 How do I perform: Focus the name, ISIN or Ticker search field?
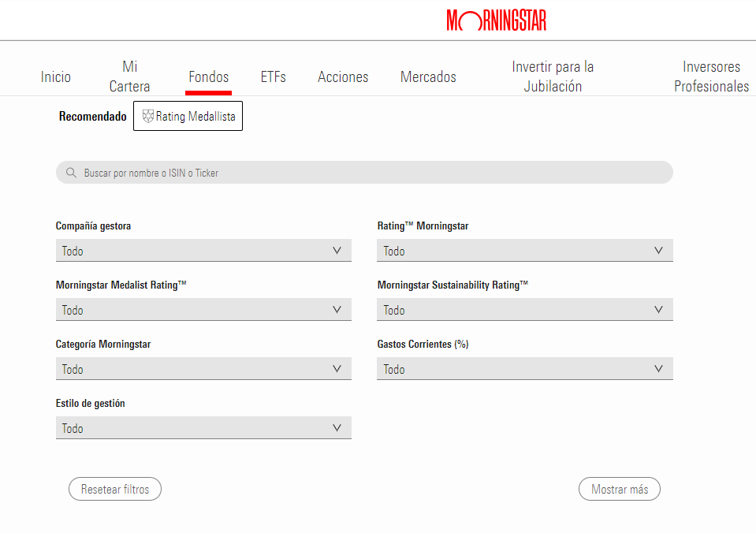[x=371, y=173]
